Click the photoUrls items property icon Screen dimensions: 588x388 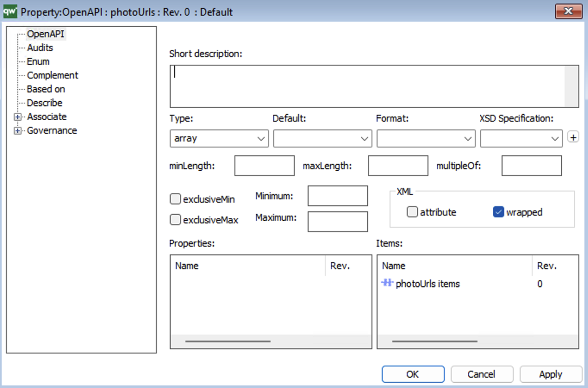click(387, 283)
